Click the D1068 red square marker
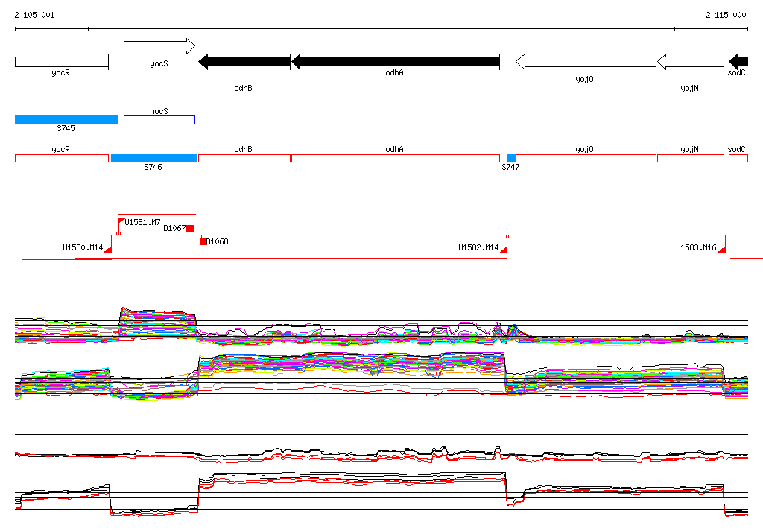Image resolution: width=763 pixels, height=532 pixels. [x=203, y=241]
